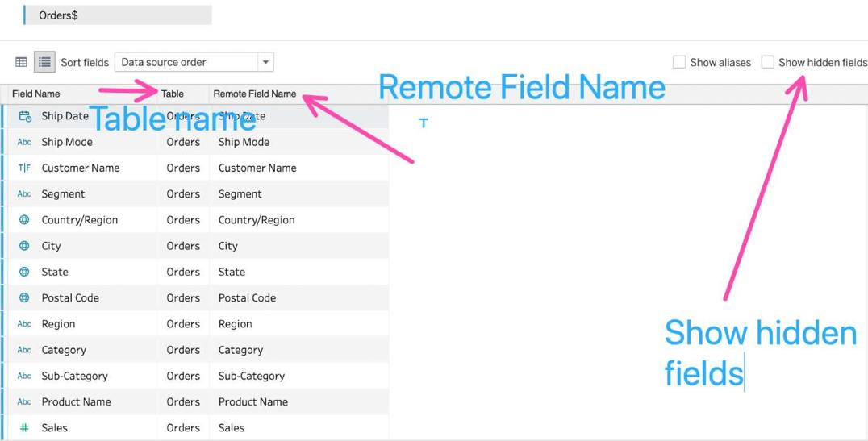The width and height of the screenshot is (868, 441).
Task: Click the globe icon beside Country/Region
Action: point(24,220)
